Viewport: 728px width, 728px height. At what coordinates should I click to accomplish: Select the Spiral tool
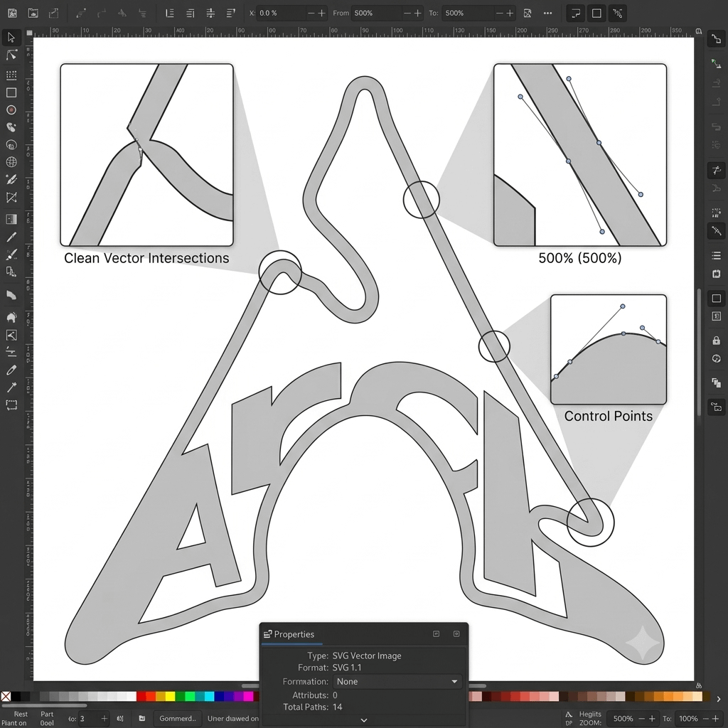[x=11, y=145]
